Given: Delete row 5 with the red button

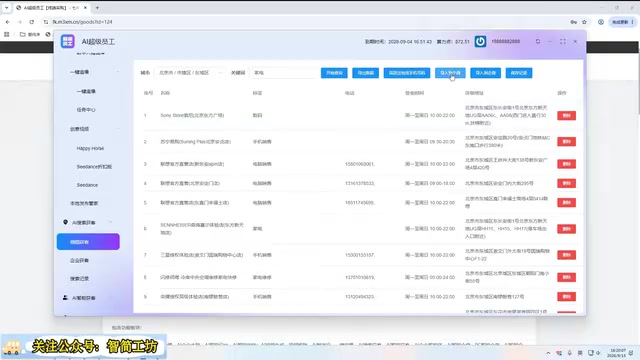Looking at the screenshot, I should (567, 202).
